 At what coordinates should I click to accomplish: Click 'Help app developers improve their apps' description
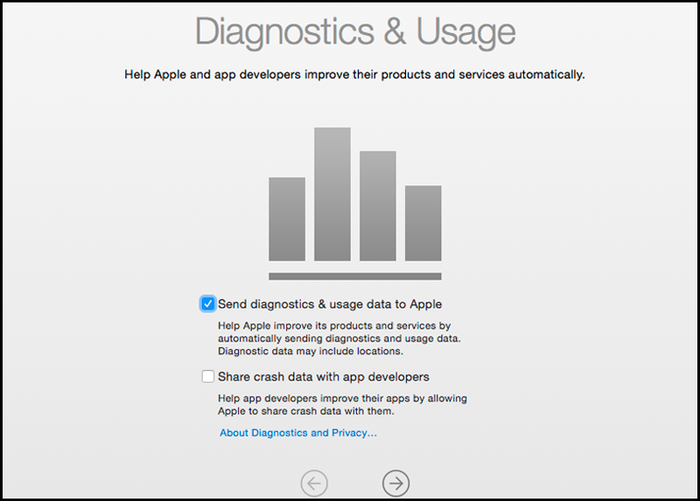coord(342,398)
